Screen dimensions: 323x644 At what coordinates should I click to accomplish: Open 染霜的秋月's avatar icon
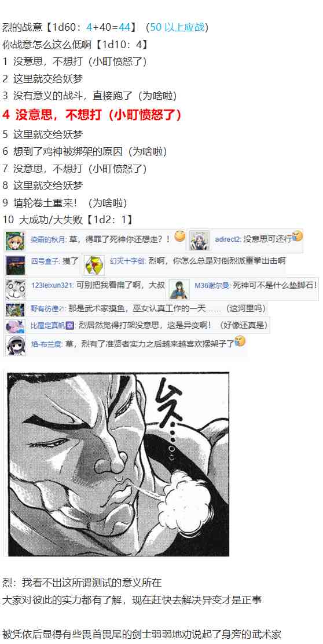(15, 241)
